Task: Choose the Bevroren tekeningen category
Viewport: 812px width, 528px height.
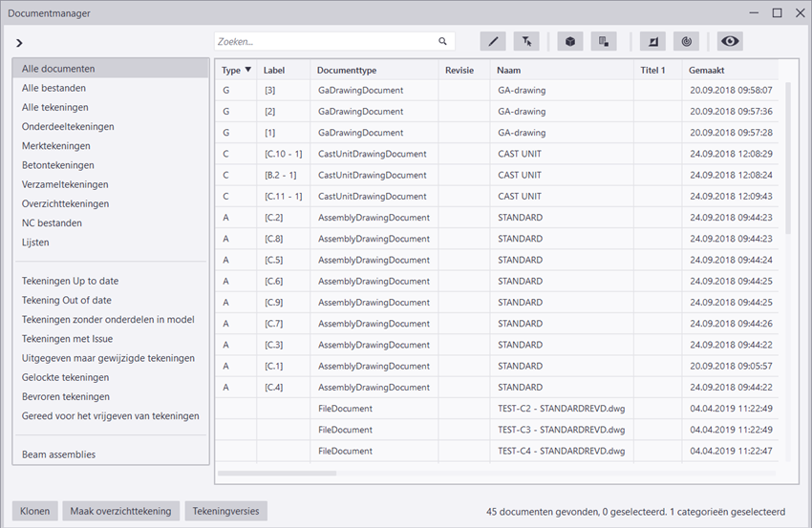Action: (66, 396)
